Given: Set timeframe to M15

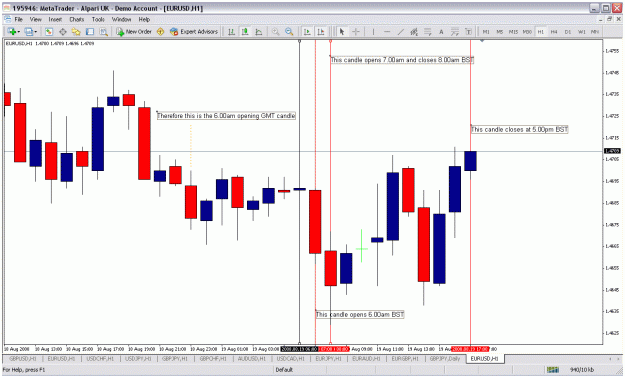Looking at the screenshot, I should pos(513,31).
